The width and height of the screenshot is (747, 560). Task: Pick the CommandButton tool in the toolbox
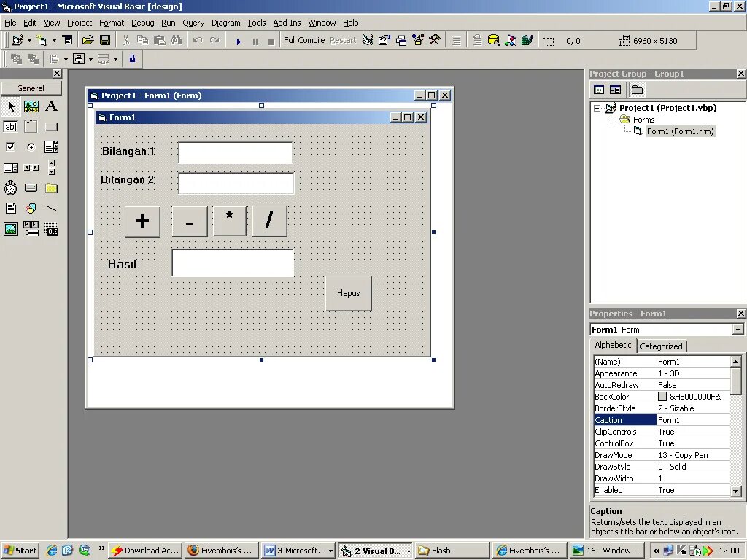pos(51,126)
